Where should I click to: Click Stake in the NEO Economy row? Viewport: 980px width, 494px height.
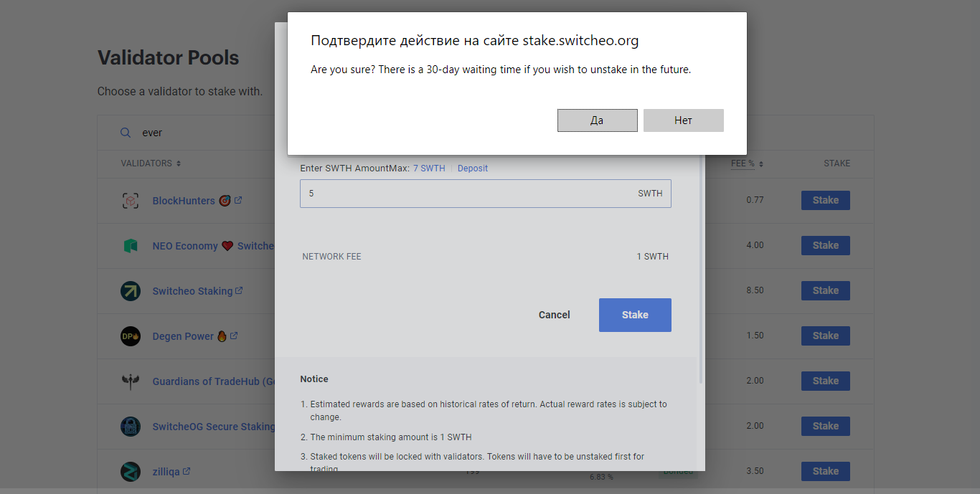825,246
